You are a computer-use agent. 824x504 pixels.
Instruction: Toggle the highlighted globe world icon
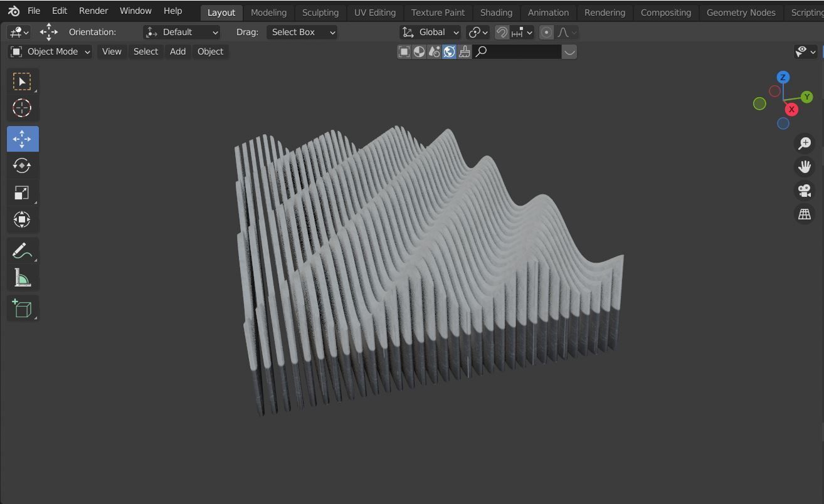point(449,51)
